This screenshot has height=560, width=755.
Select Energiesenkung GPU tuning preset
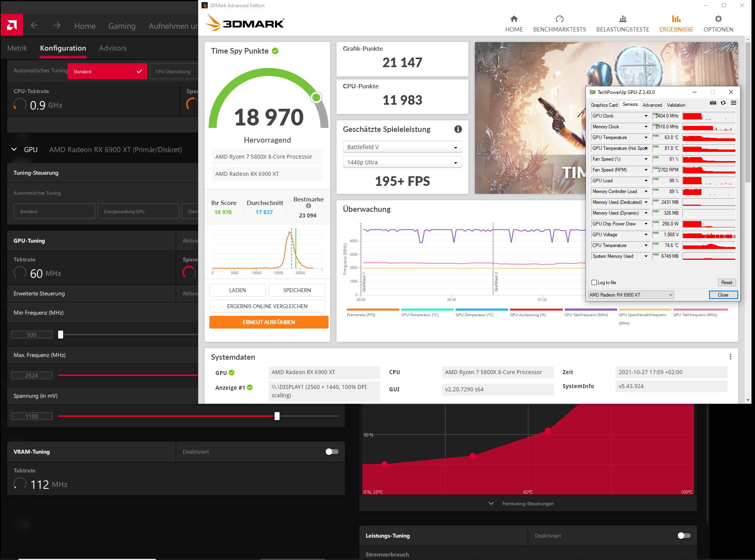click(138, 211)
